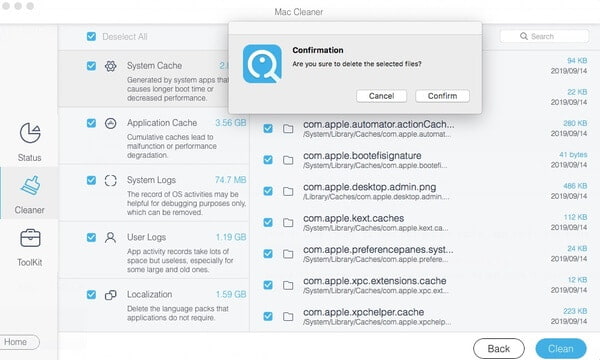Viewport: 600px width, 360px height.
Task: Click the Localization overlapping squares icon
Action: pos(111,295)
